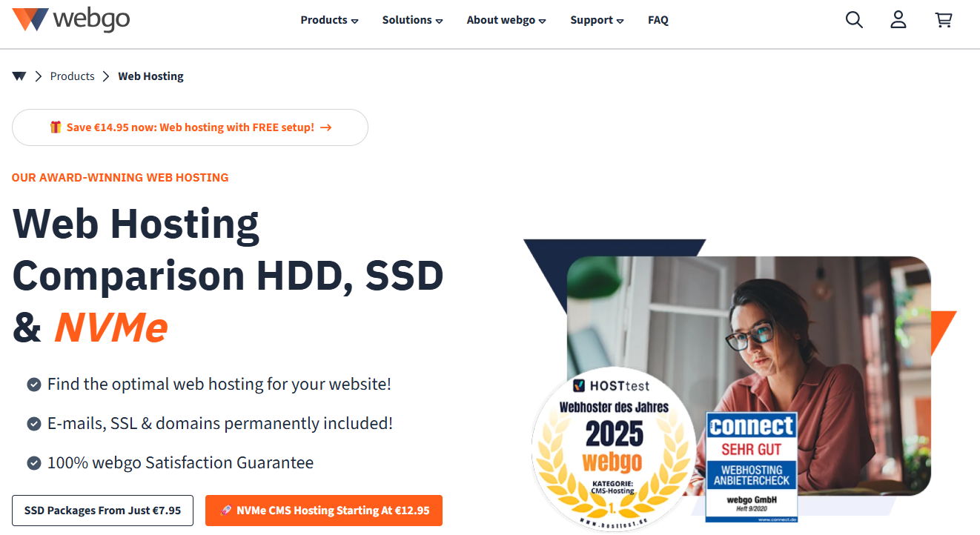Click checkmark icon beside 'E-mails, SSL'

tap(33, 424)
